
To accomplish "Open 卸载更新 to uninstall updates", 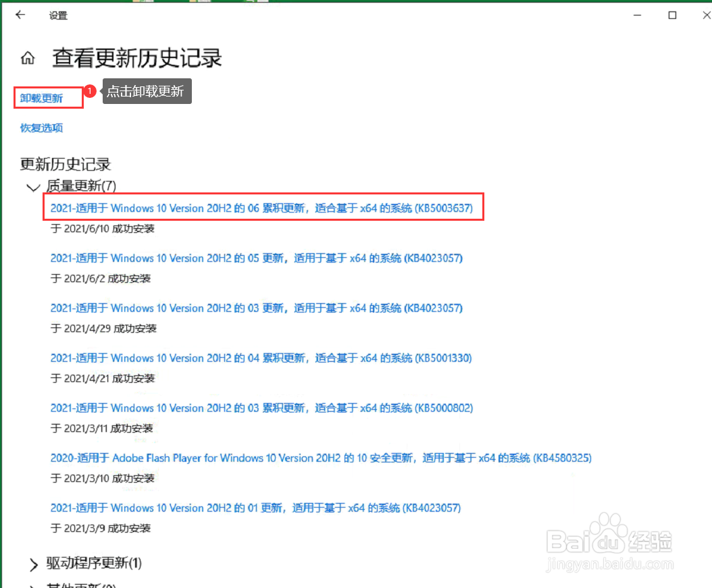I will (40, 97).
